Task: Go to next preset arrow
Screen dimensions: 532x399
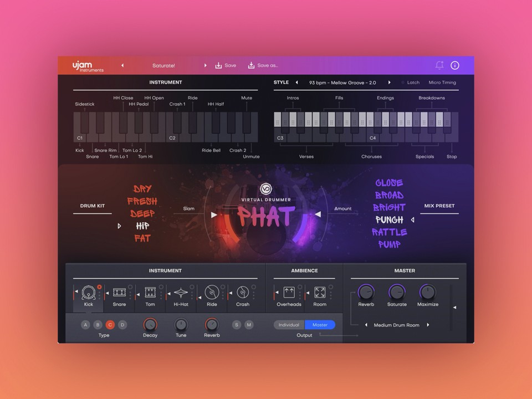Action: 205,65
